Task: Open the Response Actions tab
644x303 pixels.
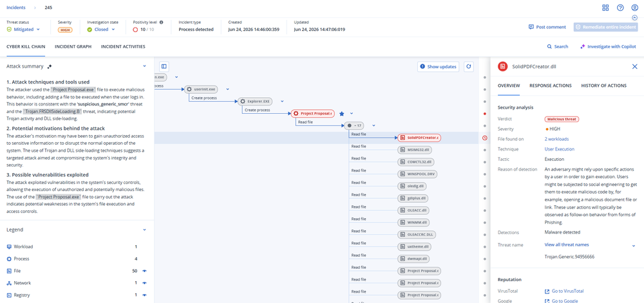Action: [x=551, y=86]
